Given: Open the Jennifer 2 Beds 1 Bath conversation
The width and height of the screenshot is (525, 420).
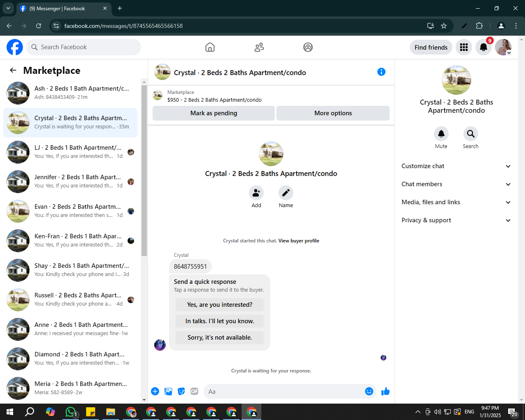Looking at the screenshot, I should (x=71, y=182).
